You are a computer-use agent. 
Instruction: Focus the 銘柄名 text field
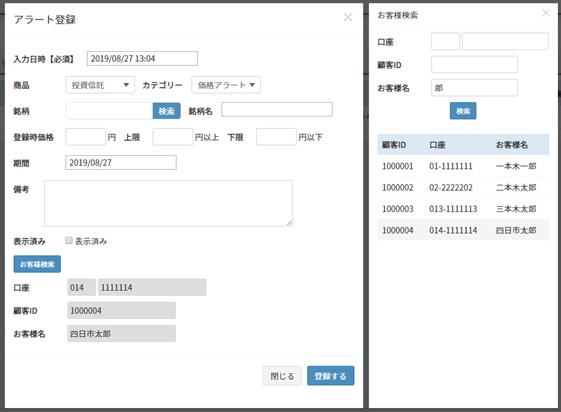click(277, 109)
